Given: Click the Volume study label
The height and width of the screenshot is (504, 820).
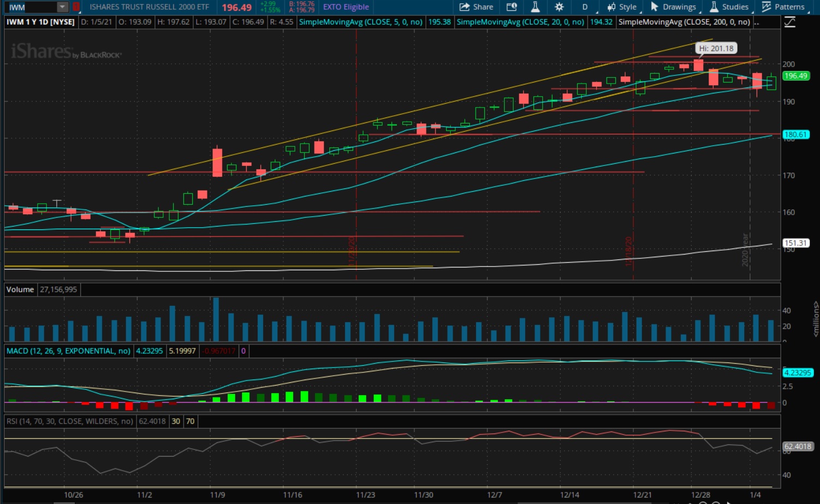Looking at the screenshot, I should pos(20,289).
